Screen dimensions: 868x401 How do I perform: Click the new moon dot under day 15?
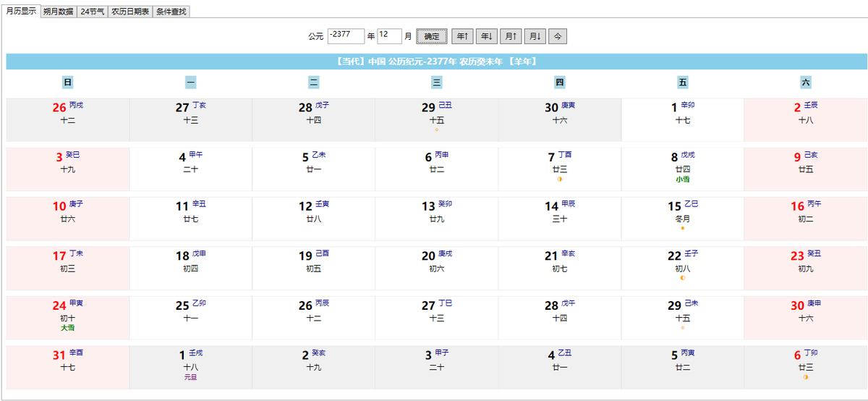(683, 228)
